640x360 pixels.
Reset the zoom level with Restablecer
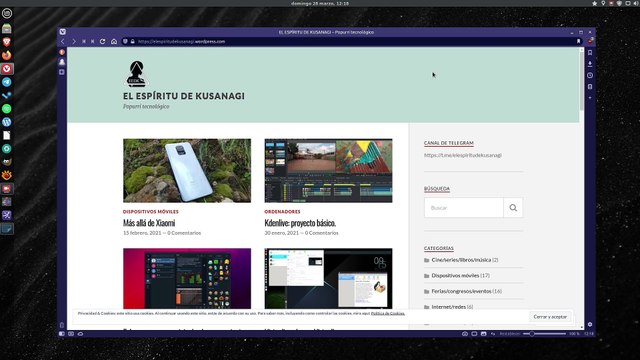coord(510,334)
